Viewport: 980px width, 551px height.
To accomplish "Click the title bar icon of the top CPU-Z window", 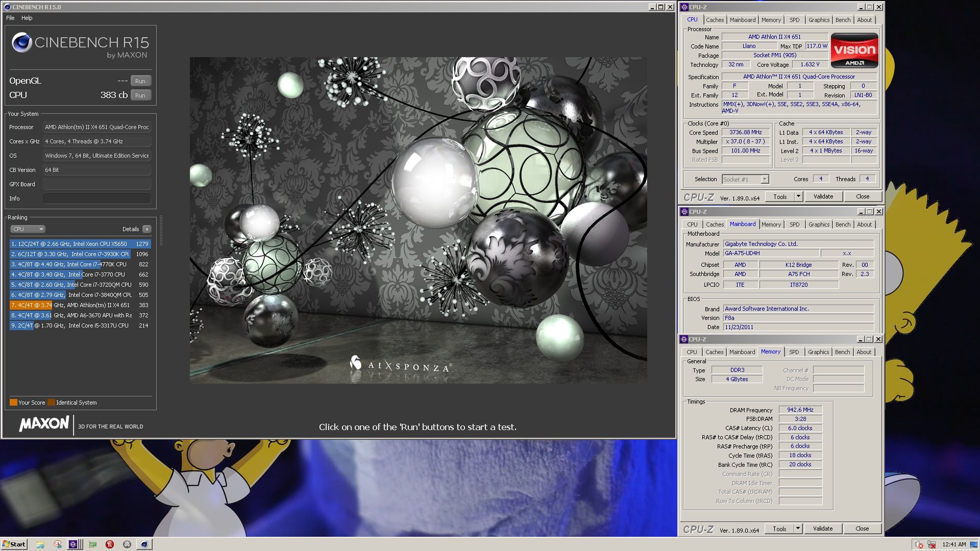I will coord(684,7).
